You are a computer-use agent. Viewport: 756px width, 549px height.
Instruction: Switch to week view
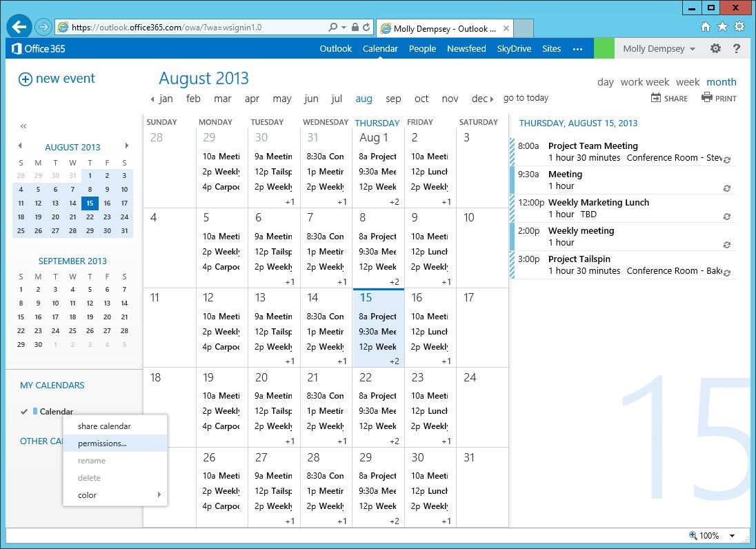point(688,81)
